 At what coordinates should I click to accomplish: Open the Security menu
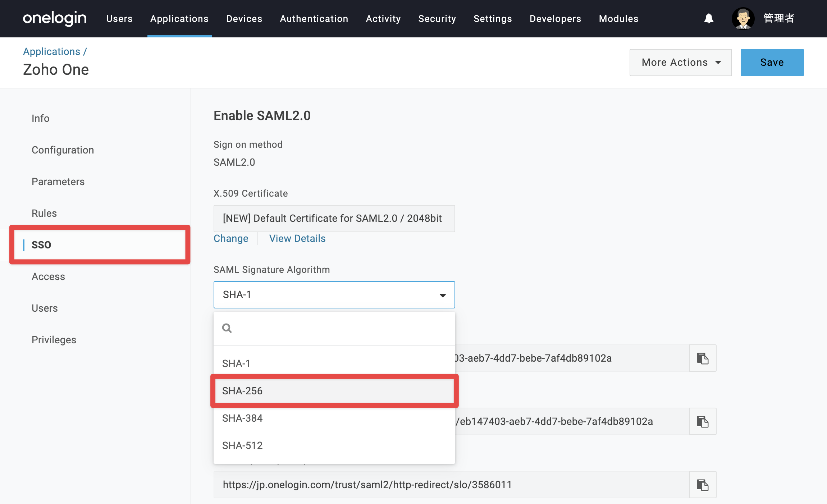click(x=437, y=19)
